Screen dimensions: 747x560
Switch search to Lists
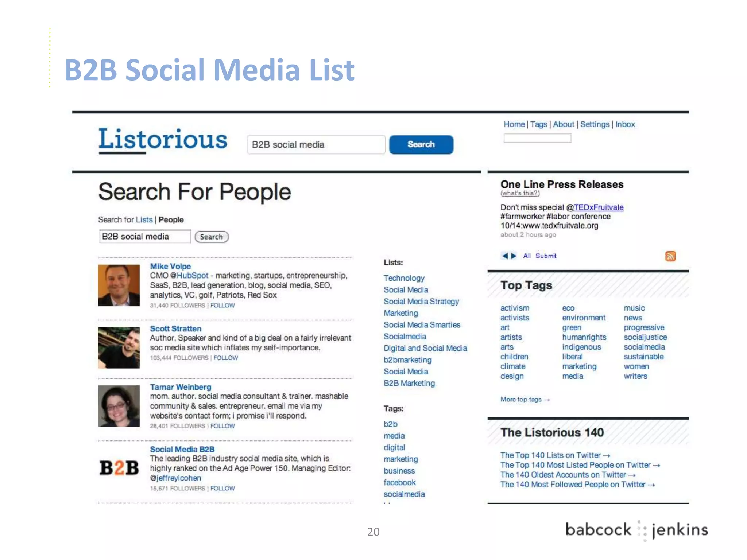144,219
